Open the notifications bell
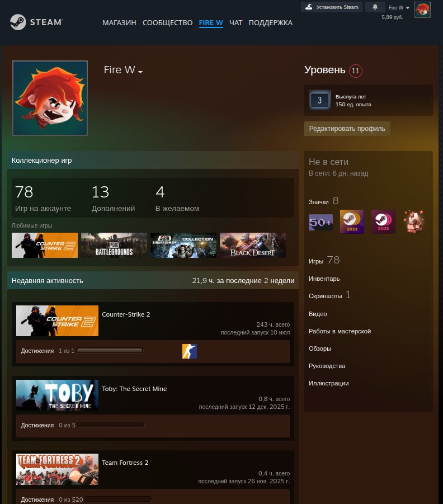The height and width of the screenshot is (504, 443). (x=375, y=7)
